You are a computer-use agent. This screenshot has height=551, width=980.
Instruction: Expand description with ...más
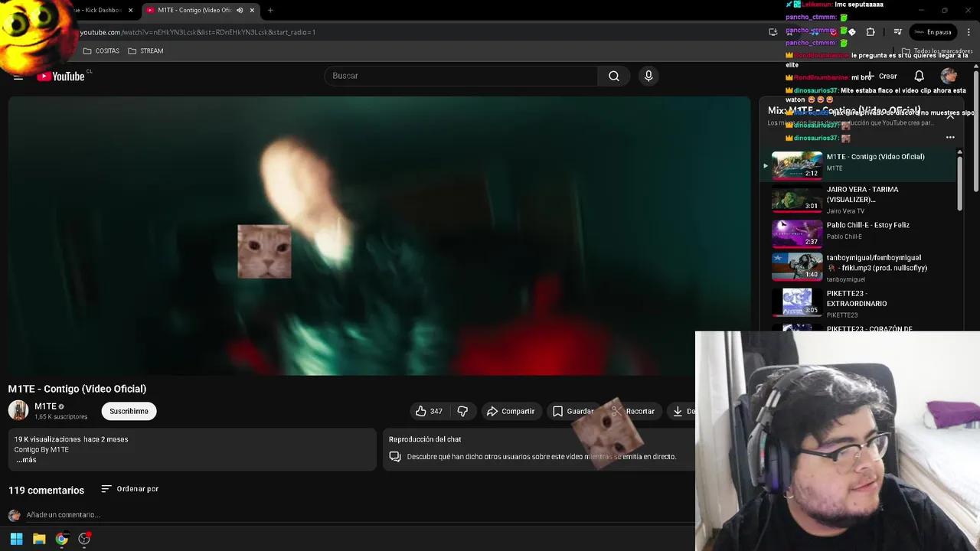tap(26, 460)
